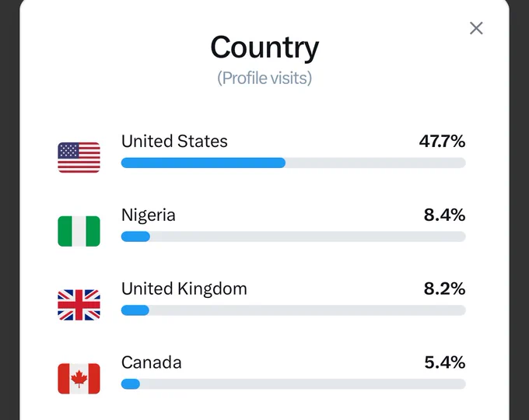Click the United States flag icon
The height and width of the screenshot is (420, 529).
coord(79,158)
